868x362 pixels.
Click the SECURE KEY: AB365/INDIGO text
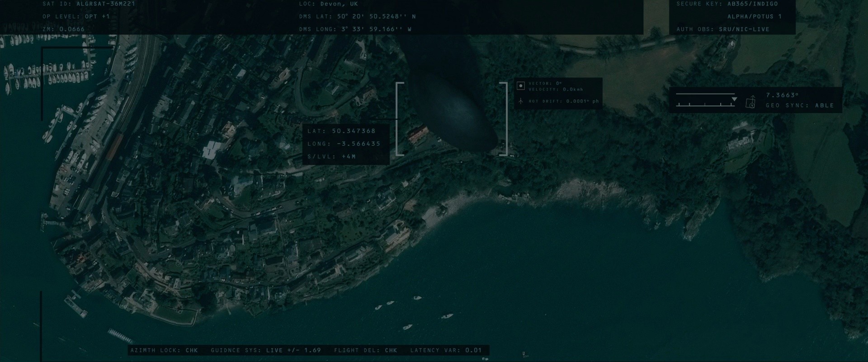tap(727, 4)
